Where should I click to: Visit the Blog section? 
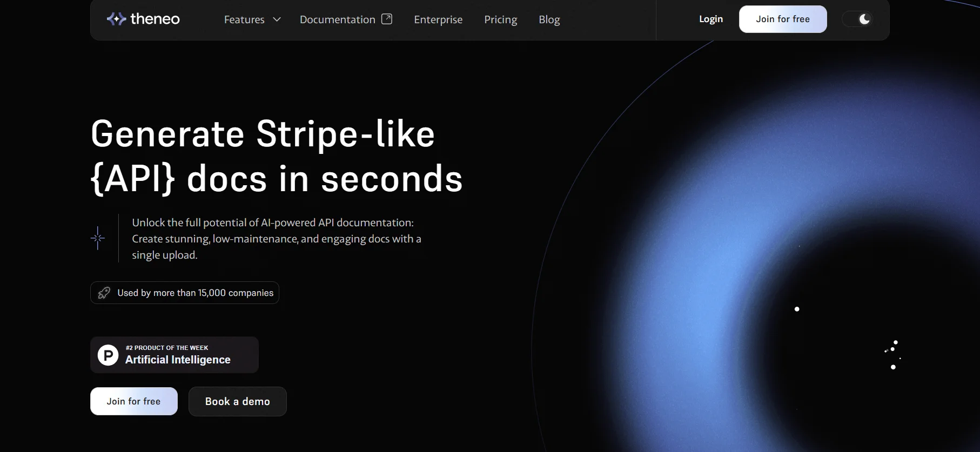pyautogui.click(x=549, y=19)
